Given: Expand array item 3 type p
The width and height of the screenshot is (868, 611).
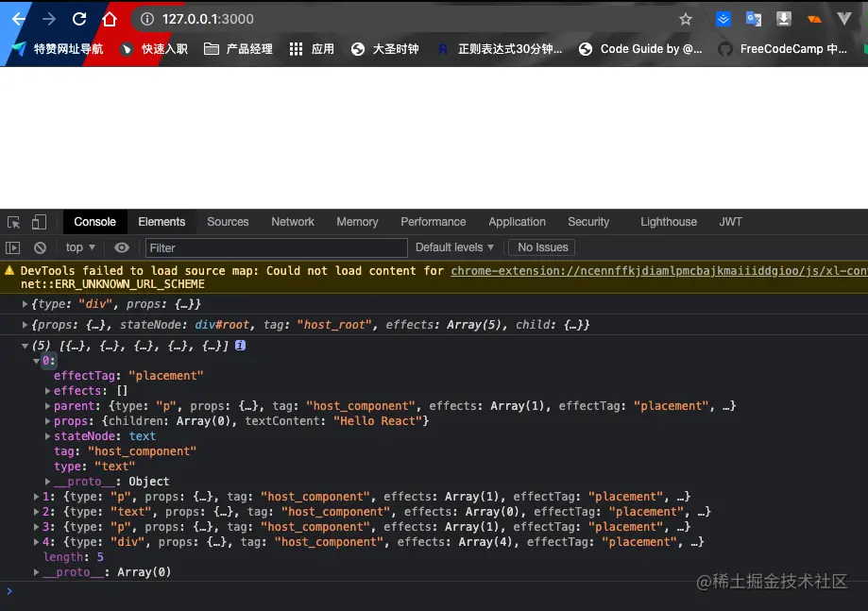Looking at the screenshot, I should 37,527.
